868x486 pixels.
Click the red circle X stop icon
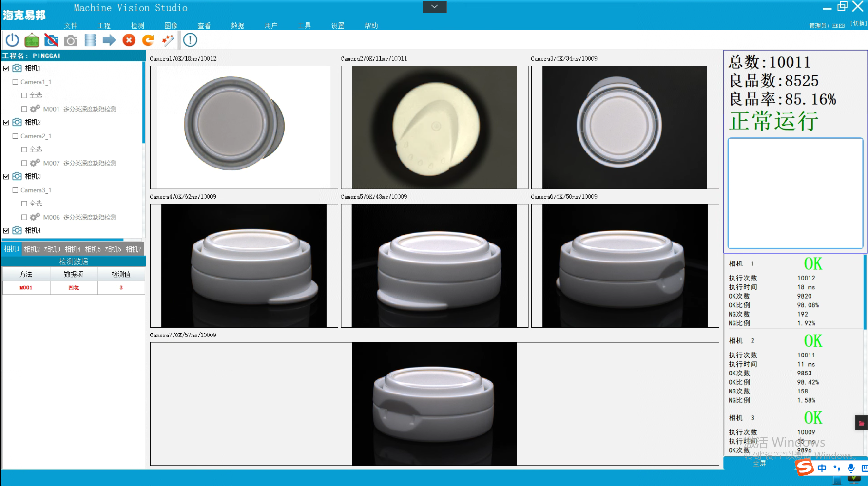[129, 40]
